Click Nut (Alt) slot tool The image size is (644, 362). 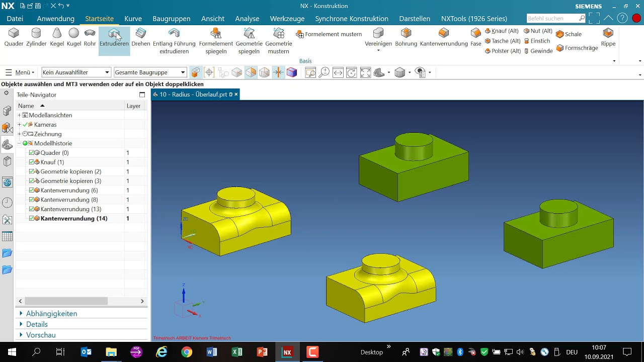(538, 31)
